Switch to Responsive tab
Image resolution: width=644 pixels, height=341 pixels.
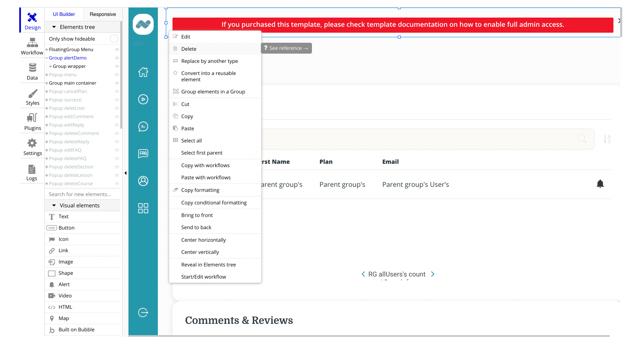click(103, 14)
